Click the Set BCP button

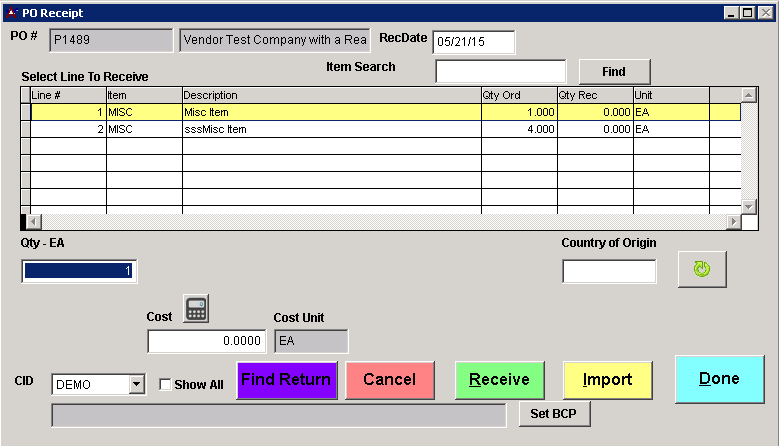(x=554, y=415)
